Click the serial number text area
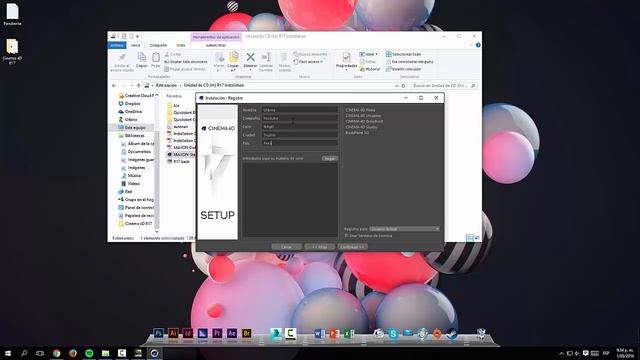This screenshot has height=360, width=640. click(x=290, y=200)
